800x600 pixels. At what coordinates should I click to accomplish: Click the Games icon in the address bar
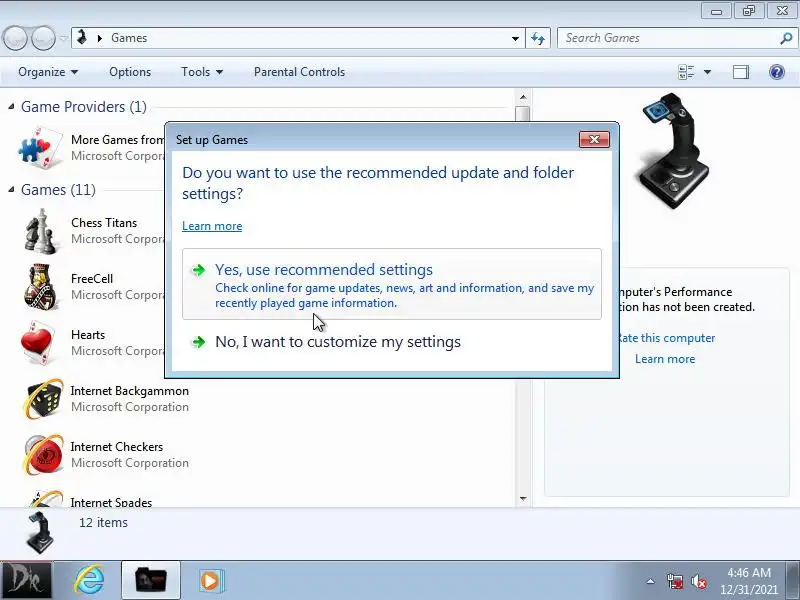tap(82, 37)
